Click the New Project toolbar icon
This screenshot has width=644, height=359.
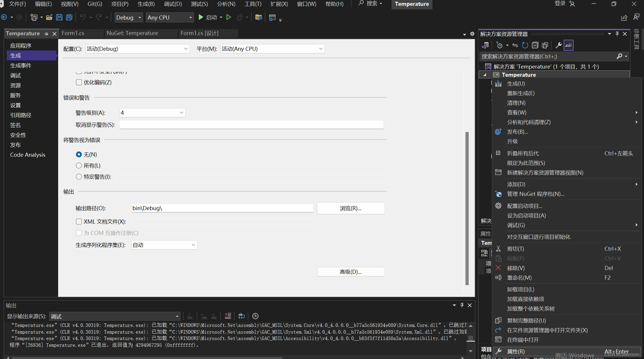point(34,18)
